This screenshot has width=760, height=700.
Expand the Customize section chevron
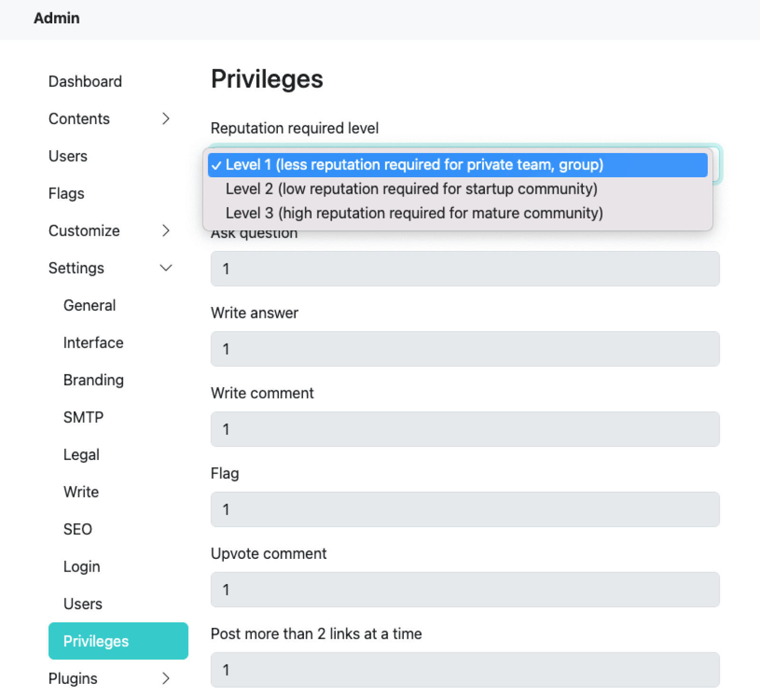pos(165,231)
